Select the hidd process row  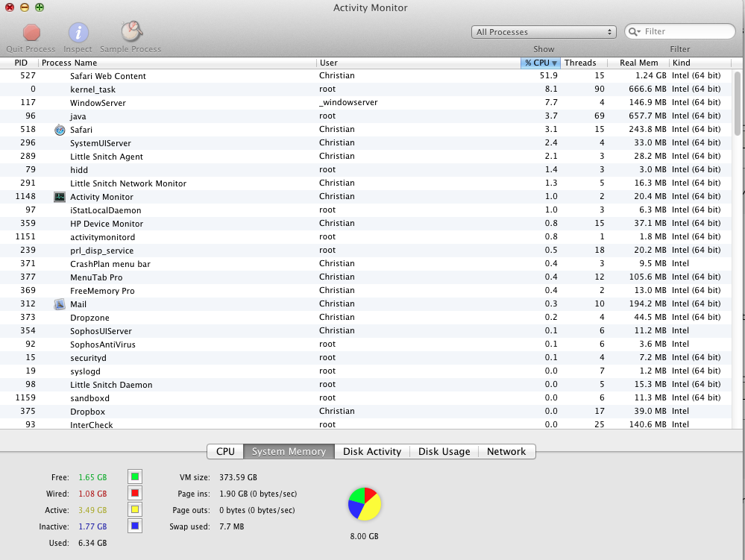(x=366, y=170)
